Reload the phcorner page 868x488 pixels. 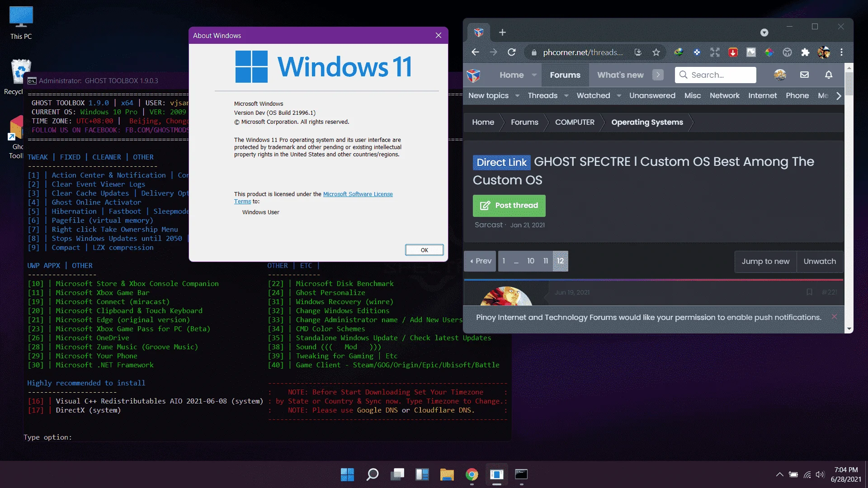pyautogui.click(x=511, y=52)
